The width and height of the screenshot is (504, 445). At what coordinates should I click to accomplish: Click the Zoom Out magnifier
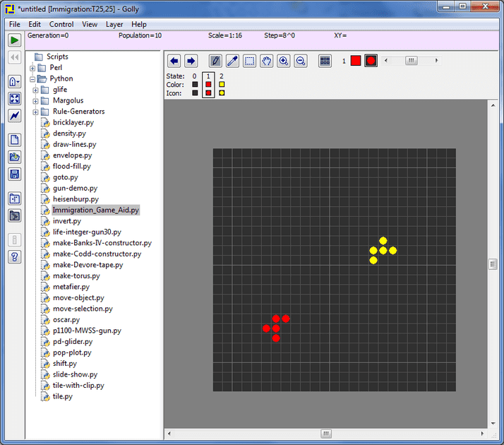pos(301,61)
